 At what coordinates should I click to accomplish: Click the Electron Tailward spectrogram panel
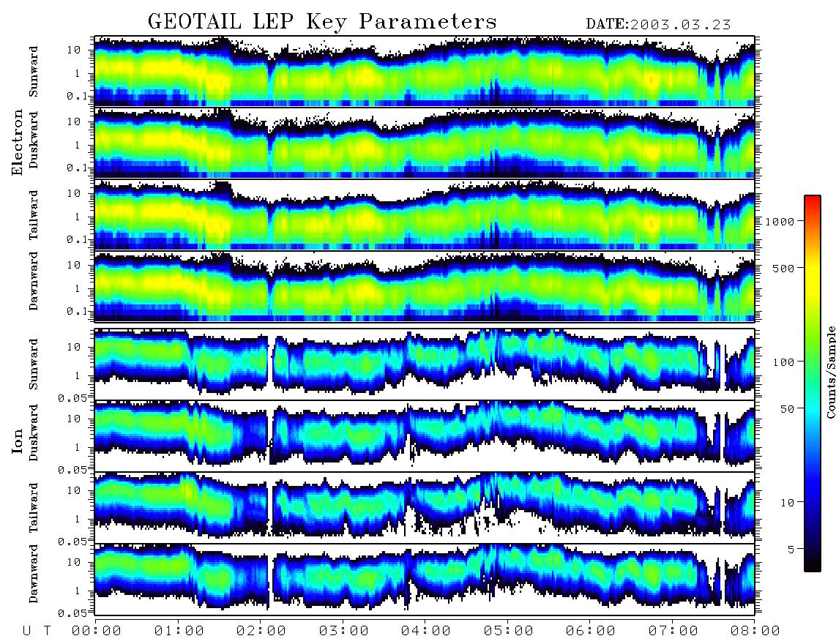(x=425, y=214)
